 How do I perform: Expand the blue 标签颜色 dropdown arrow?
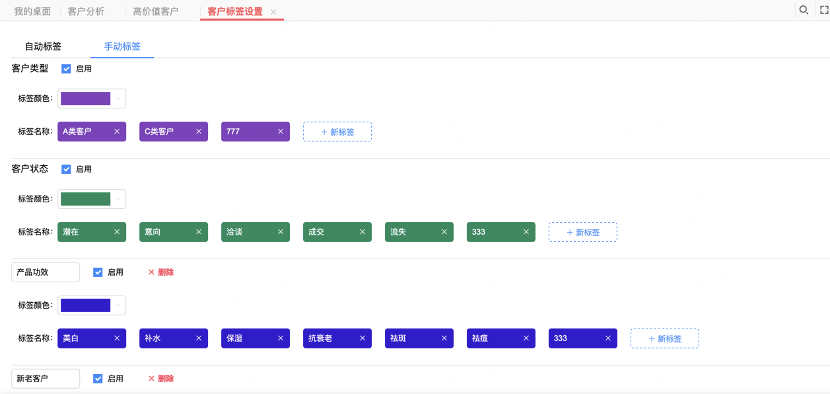tap(118, 305)
